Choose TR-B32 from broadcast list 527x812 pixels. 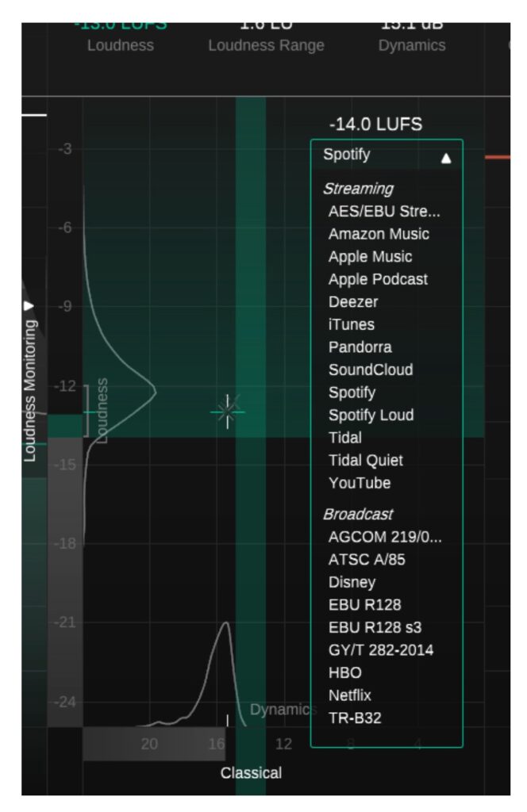(354, 718)
